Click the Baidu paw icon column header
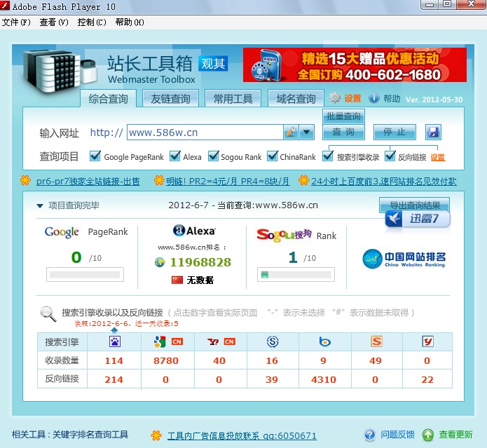487x448 pixels. (x=115, y=341)
